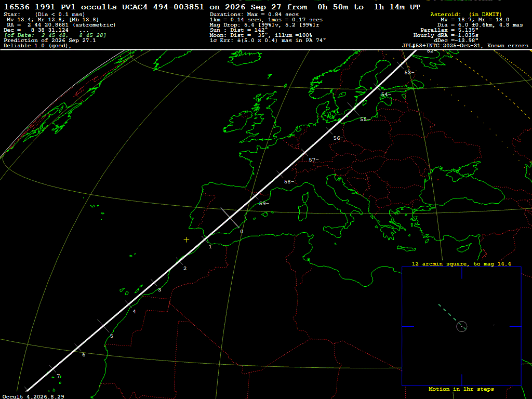Viewport: 532px width, 399px height.
Task: Click the target star circle in star chart
Action: tap(462, 326)
